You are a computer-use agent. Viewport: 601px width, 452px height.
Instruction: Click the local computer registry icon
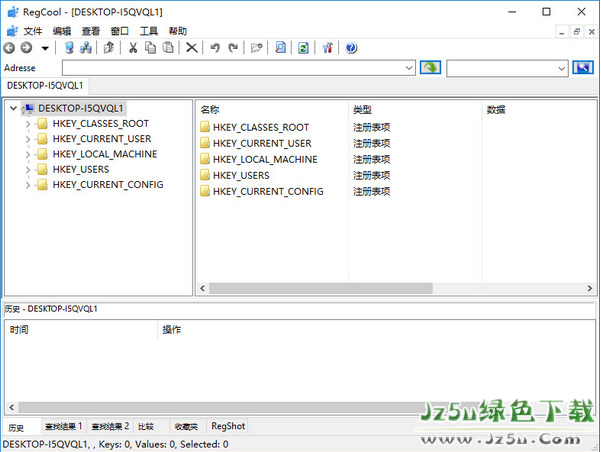69,48
